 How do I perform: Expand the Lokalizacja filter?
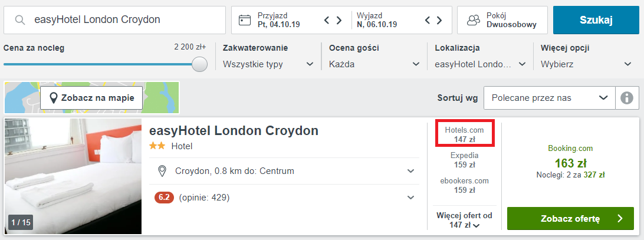(x=481, y=64)
